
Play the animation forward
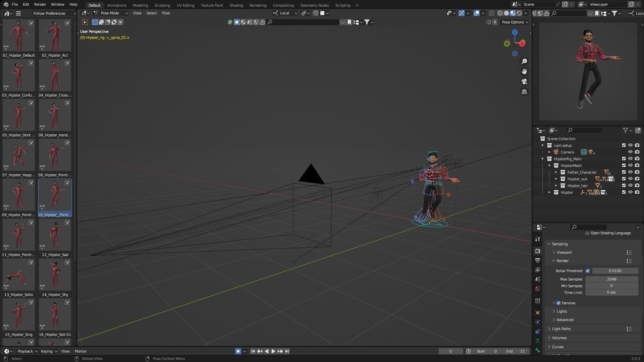pos(273,351)
